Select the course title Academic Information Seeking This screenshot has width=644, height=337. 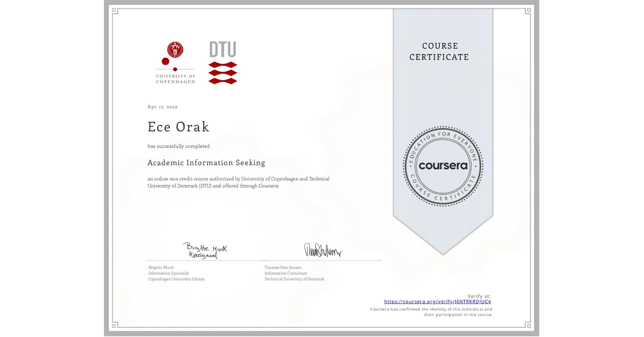tap(206, 163)
